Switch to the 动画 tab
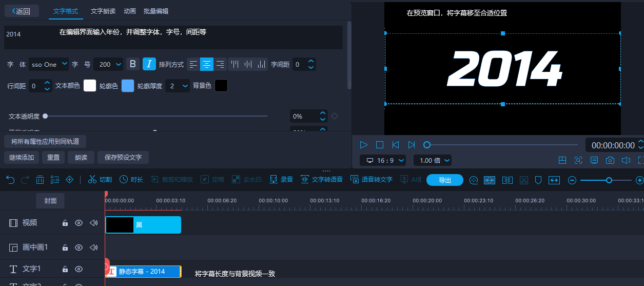 point(130,11)
